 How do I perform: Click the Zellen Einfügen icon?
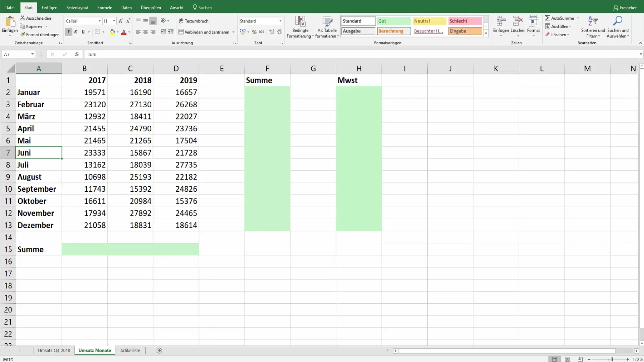tap(501, 21)
